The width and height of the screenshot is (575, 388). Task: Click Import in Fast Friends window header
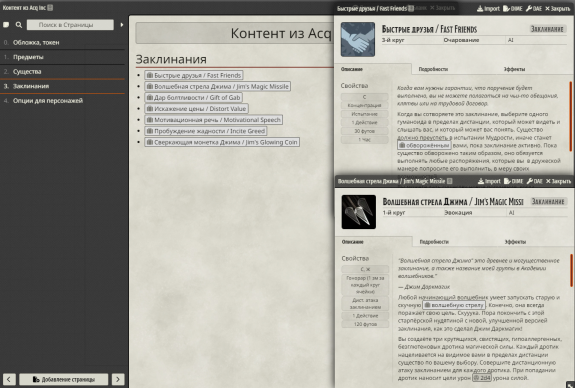pos(488,8)
